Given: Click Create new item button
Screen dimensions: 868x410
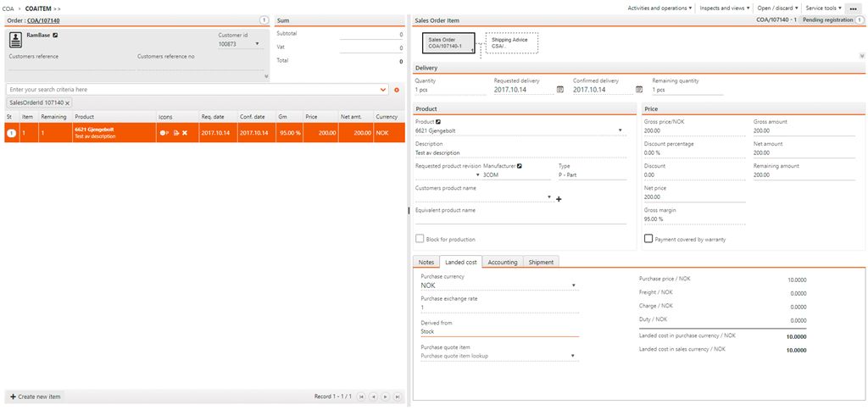Looking at the screenshot, I should (35, 396).
